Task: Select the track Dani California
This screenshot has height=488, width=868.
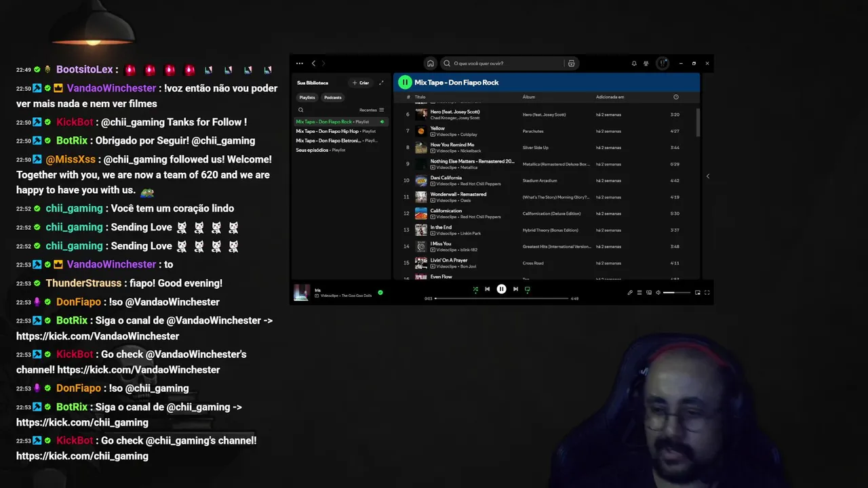Action: (446, 178)
